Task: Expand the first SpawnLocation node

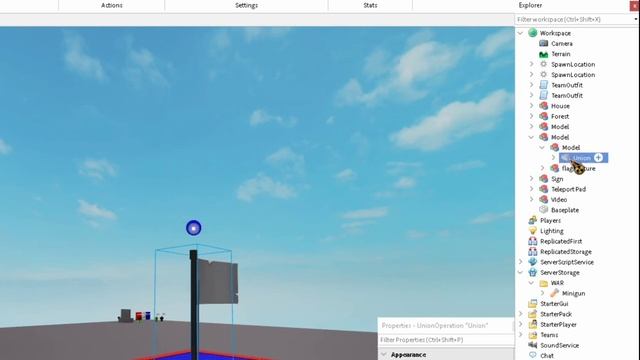Action: tap(531, 64)
